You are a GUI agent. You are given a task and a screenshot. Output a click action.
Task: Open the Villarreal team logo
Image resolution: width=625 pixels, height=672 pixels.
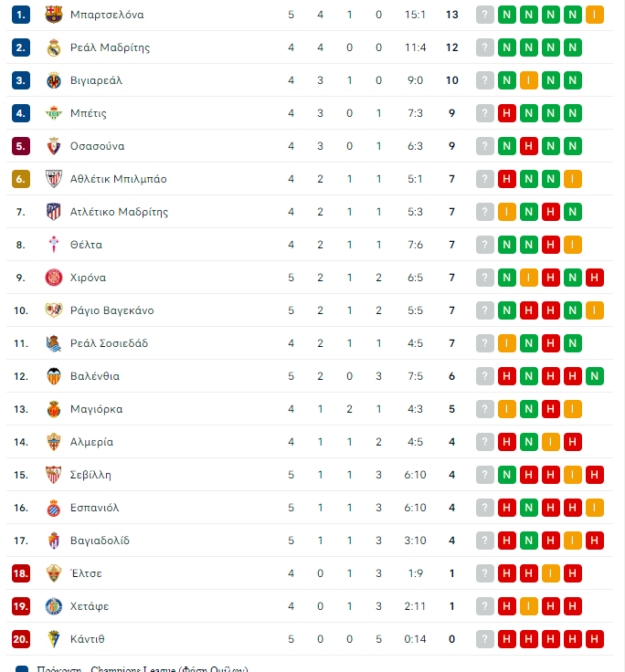(x=54, y=80)
